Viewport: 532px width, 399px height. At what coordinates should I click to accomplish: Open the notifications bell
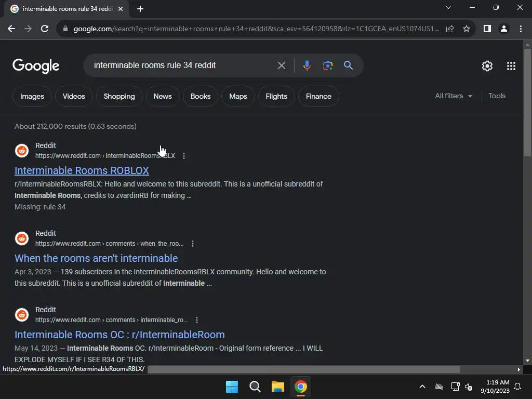pyautogui.click(x=518, y=387)
